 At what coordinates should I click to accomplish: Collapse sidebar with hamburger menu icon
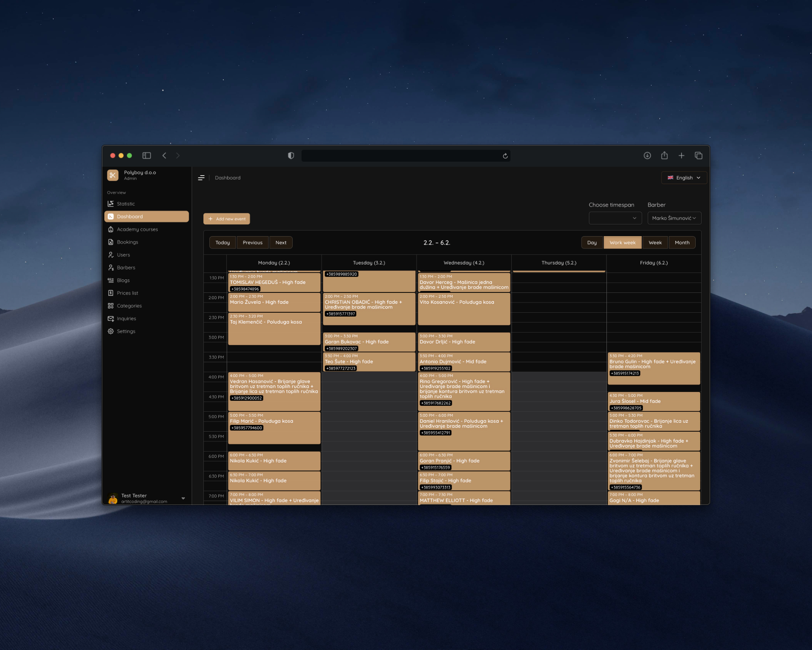(x=201, y=178)
